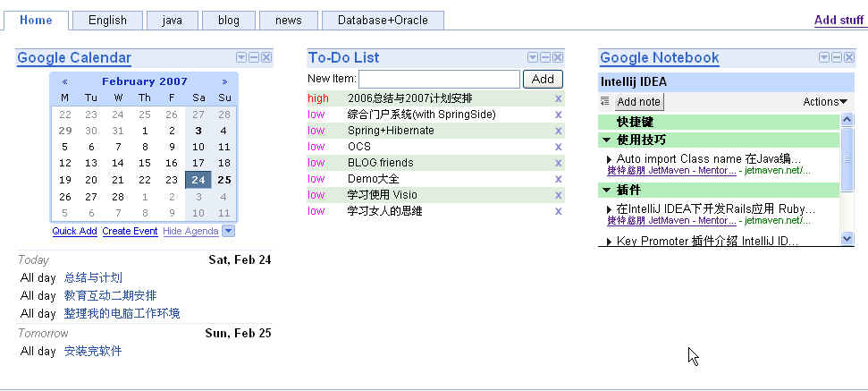Close the Google Calendar gadget

pos(266,57)
